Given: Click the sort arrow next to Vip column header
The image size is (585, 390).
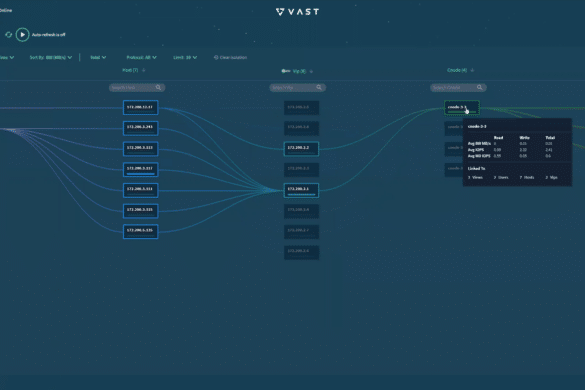Looking at the screenshot, I should pos(311,71).
